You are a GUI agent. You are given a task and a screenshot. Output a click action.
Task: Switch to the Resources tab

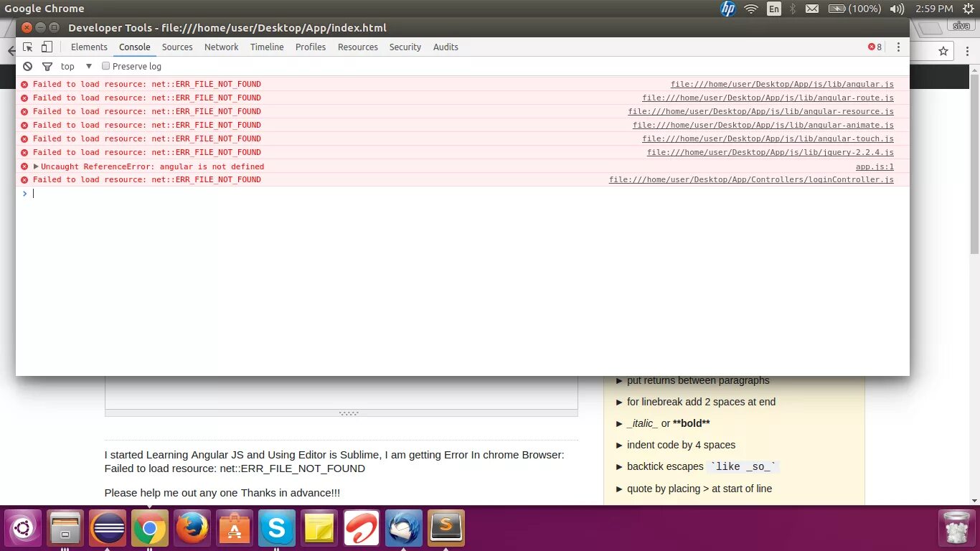[358, 47]
